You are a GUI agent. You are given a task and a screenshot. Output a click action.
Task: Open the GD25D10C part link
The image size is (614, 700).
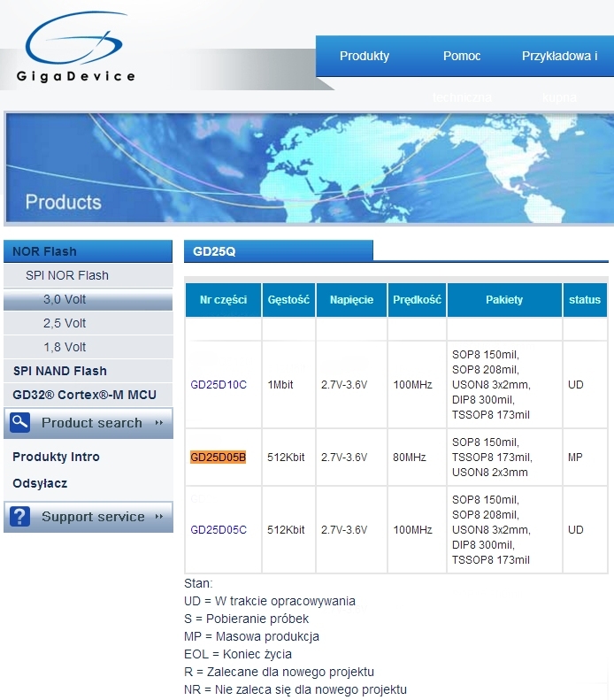[x=219, y=384]
